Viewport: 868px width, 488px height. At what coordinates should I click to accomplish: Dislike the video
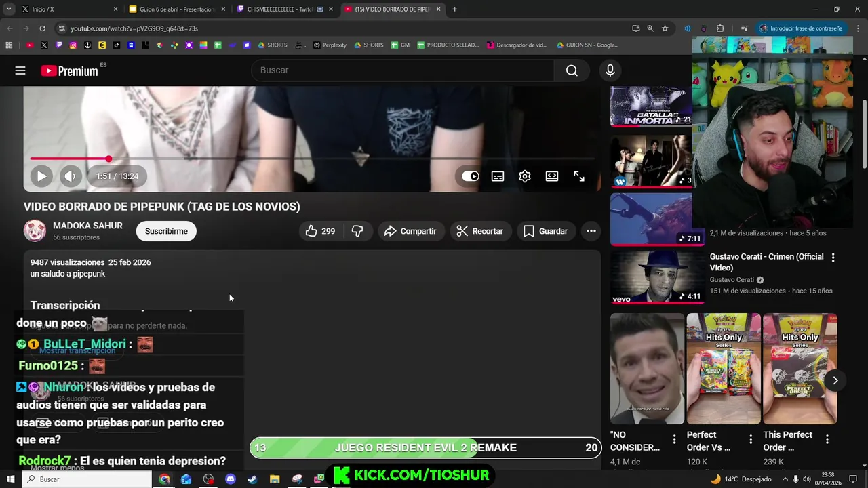point(357,231)
